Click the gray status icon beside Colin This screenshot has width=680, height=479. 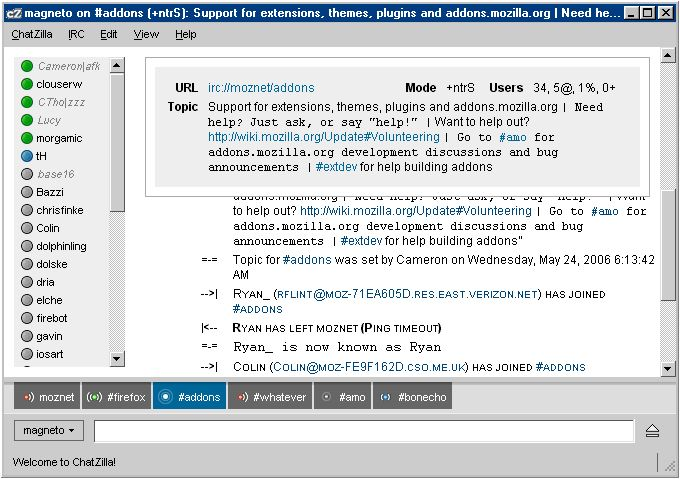point(27,228)
